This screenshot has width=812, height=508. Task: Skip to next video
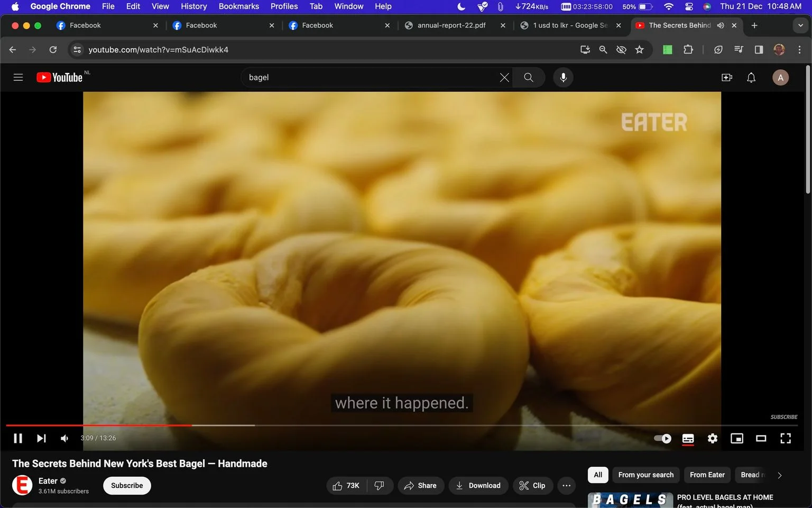[x=41, y=438]
